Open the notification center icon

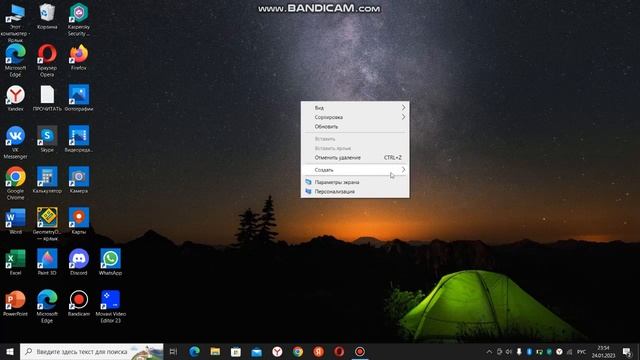click(x=627, y=351)
